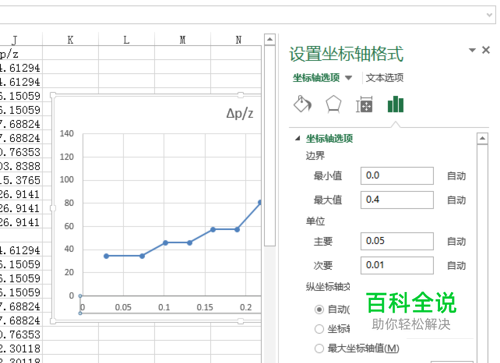Click the format pane scrollbar up arrow
Viewport: 500px width, 363px height.
[x=482, y=138]
